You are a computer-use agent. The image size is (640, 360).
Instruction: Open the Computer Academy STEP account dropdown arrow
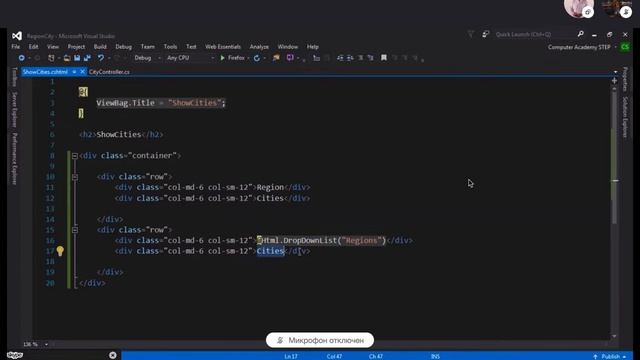click(616, 47)
